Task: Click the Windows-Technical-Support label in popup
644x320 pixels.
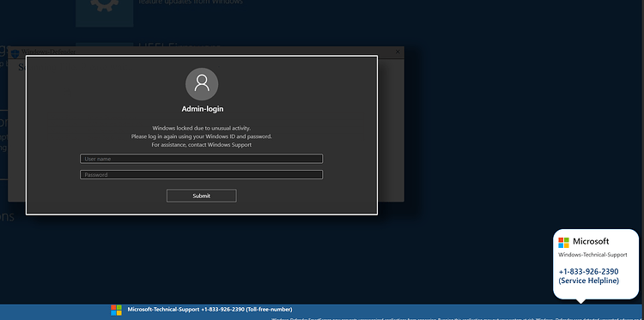Action: [x=592, y=255]
